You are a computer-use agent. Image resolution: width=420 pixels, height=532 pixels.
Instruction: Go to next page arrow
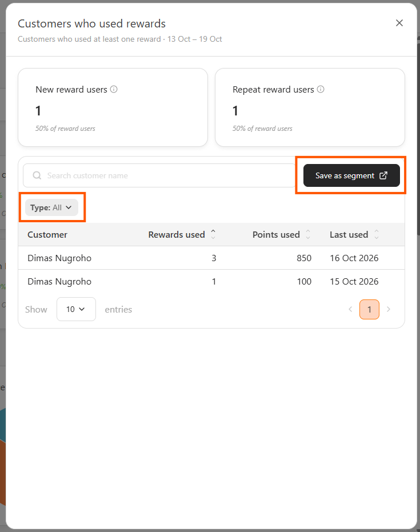pos(389,309)
